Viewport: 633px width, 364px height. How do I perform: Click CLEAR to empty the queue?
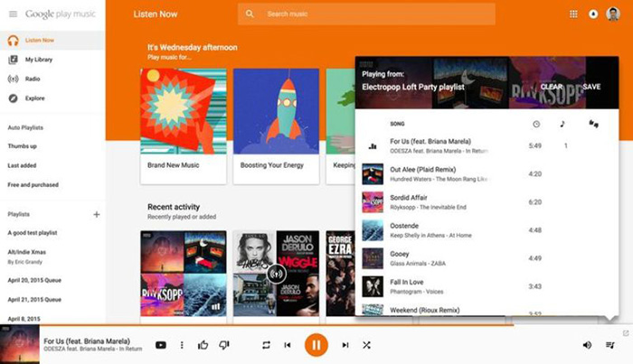click(x=552, y=87)
